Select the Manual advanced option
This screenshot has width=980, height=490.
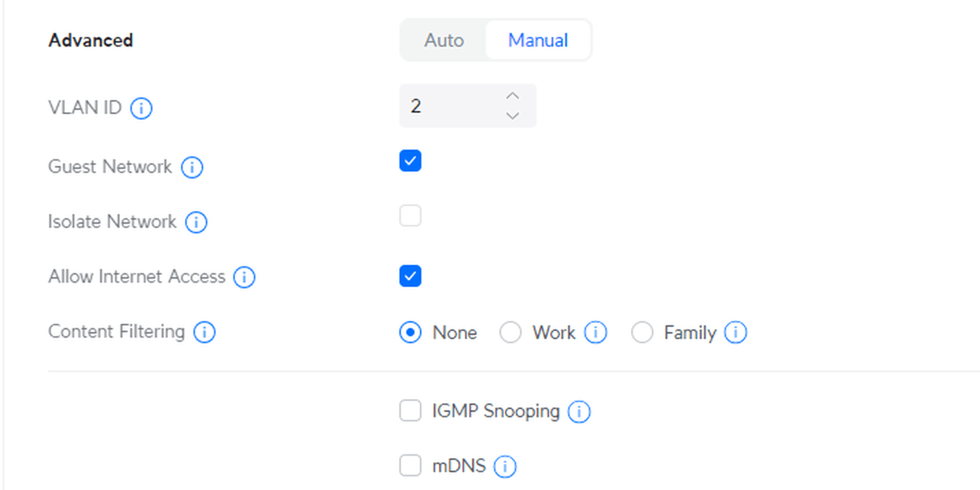pos(538,40)
